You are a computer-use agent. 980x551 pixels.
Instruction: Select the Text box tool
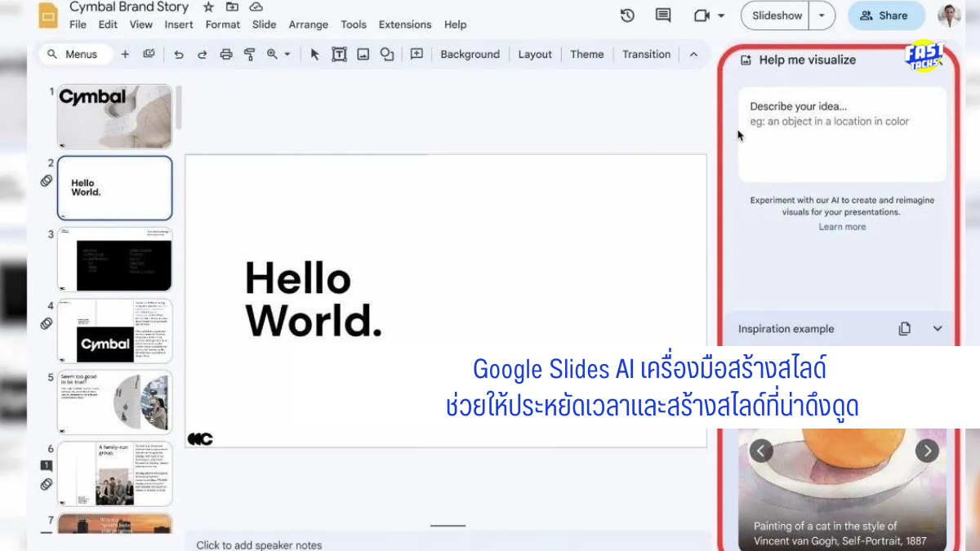coord(339,54)
